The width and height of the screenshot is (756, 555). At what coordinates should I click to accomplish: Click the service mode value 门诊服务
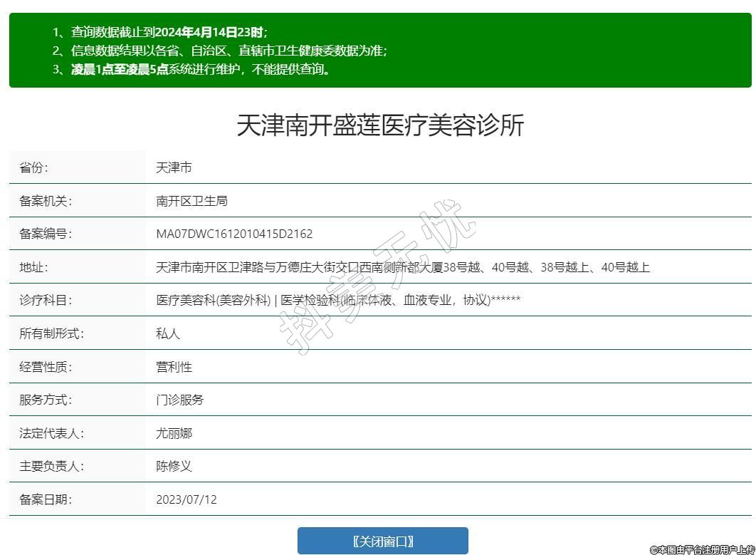coord(179,400)
